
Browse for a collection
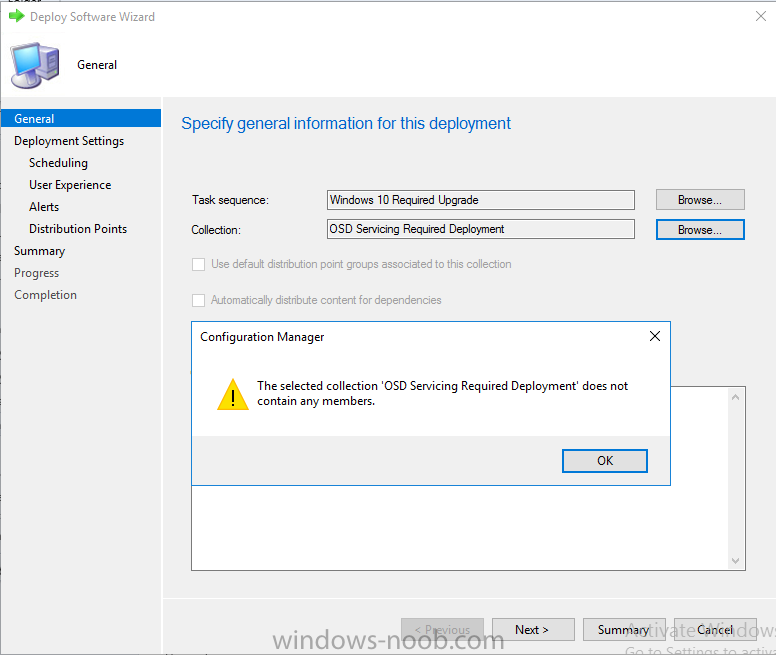click(700, 230)
